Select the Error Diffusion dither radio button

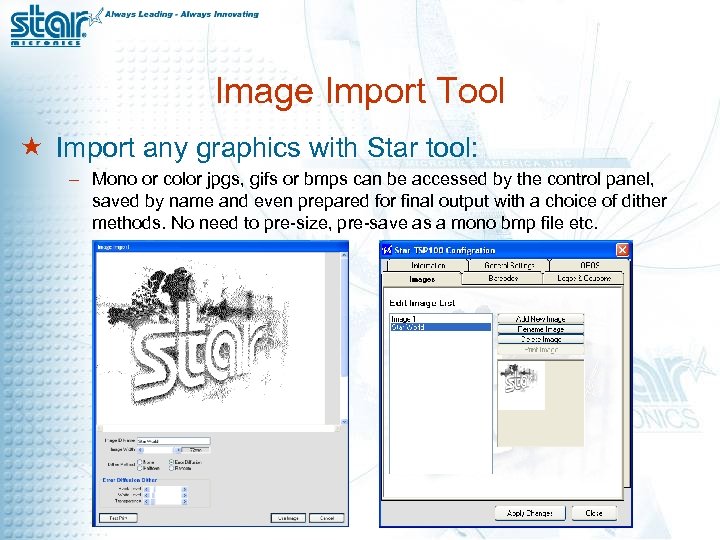171,462
